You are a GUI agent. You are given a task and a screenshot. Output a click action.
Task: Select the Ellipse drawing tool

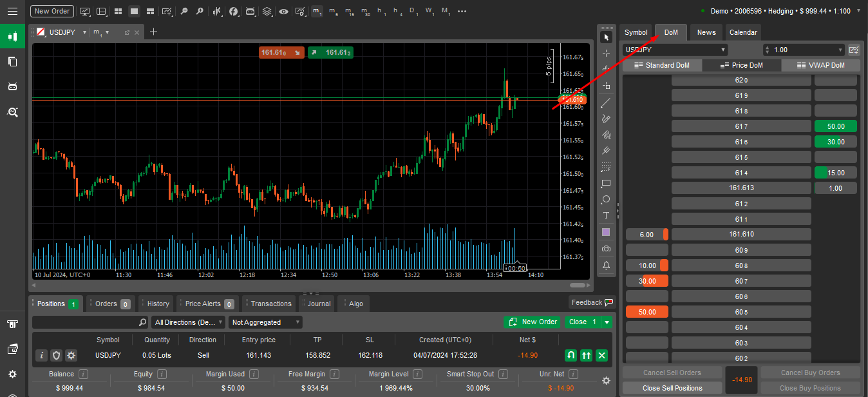point(606,200)
